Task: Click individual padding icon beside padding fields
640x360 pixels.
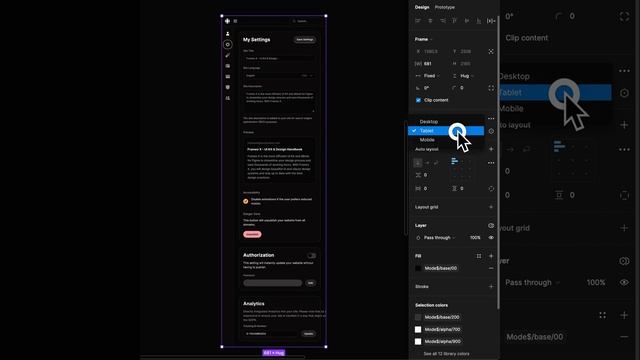Action: pos(491,189)
